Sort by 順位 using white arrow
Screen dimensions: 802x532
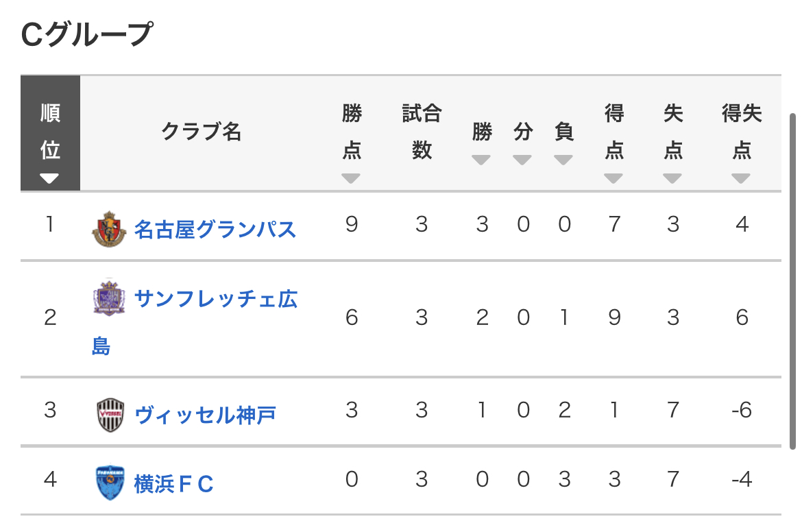pyautogui.click(x=49, y=178)
